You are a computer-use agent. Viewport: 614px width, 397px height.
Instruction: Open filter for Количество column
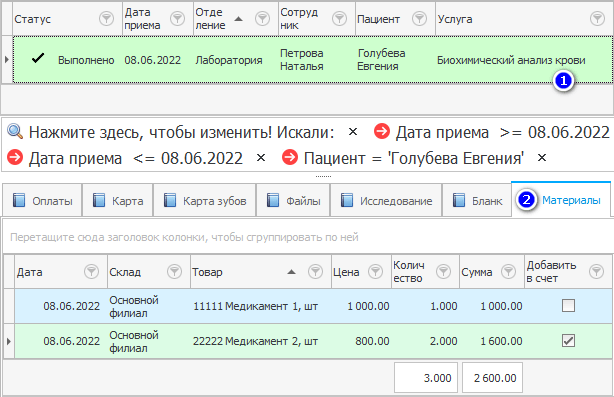coord(444,271)
